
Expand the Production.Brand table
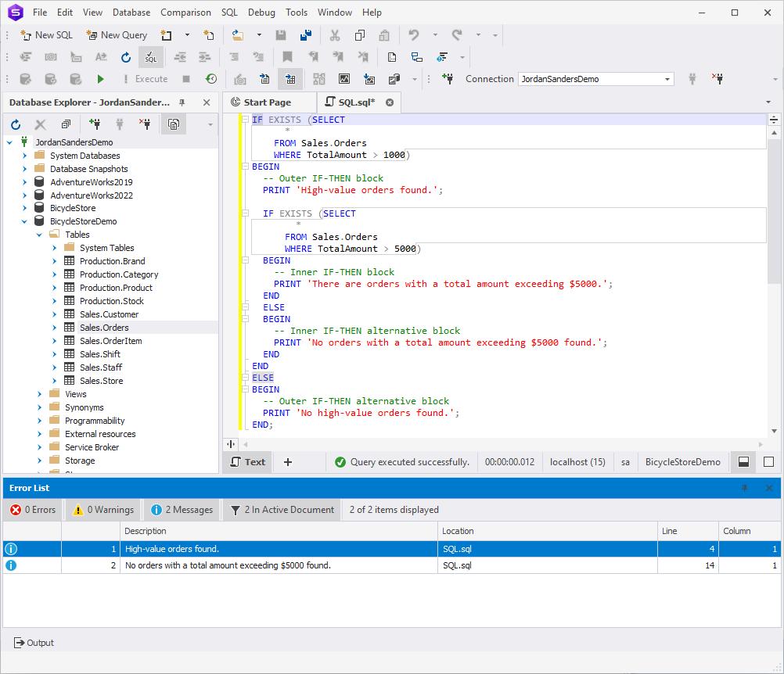(x=55, y=261)
